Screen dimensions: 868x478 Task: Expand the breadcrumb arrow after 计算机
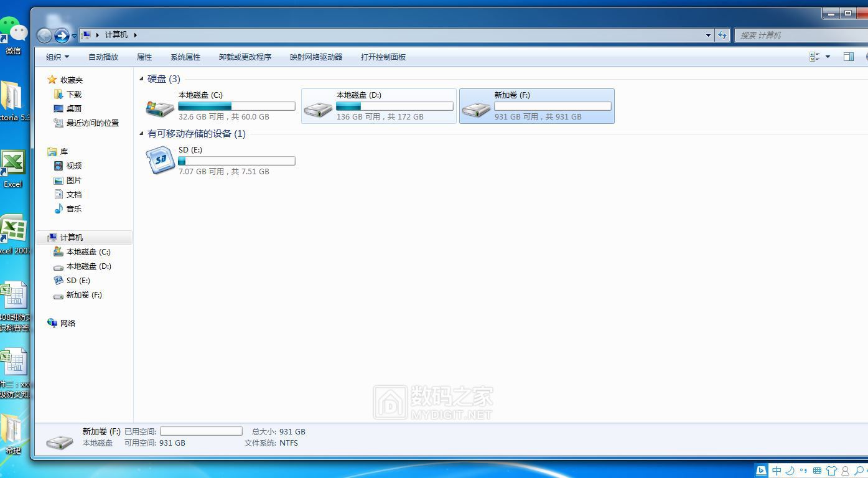coord(135,35)
